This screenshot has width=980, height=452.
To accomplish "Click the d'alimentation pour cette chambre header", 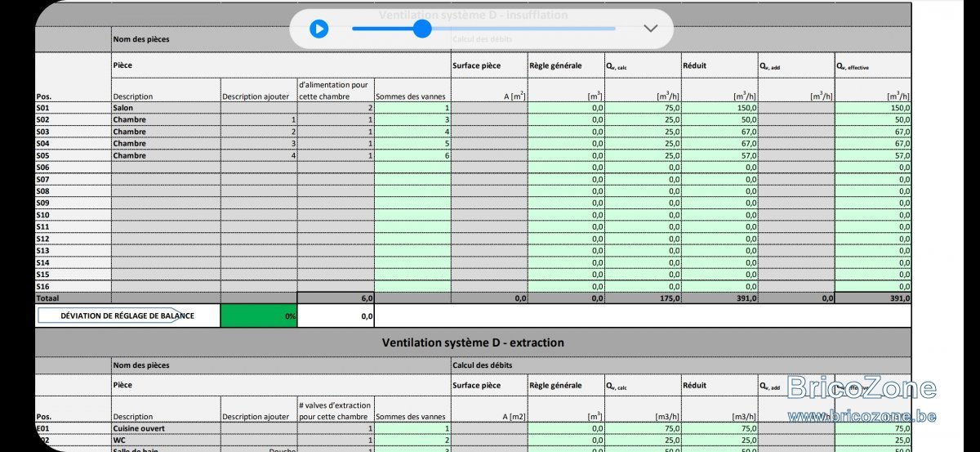I will point(333,90).
